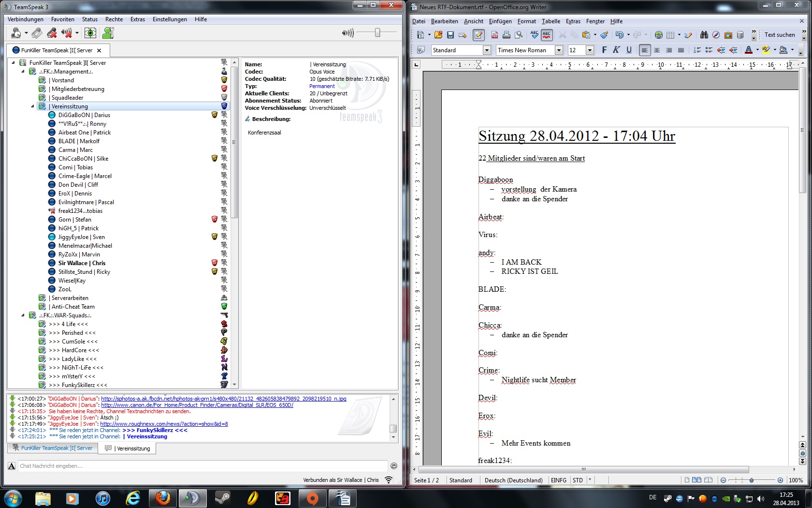Open the Verbindungen menu in TeamSpeak
Image resolution: width=812 pixels, height=508 pixels.
coord(26,19)
